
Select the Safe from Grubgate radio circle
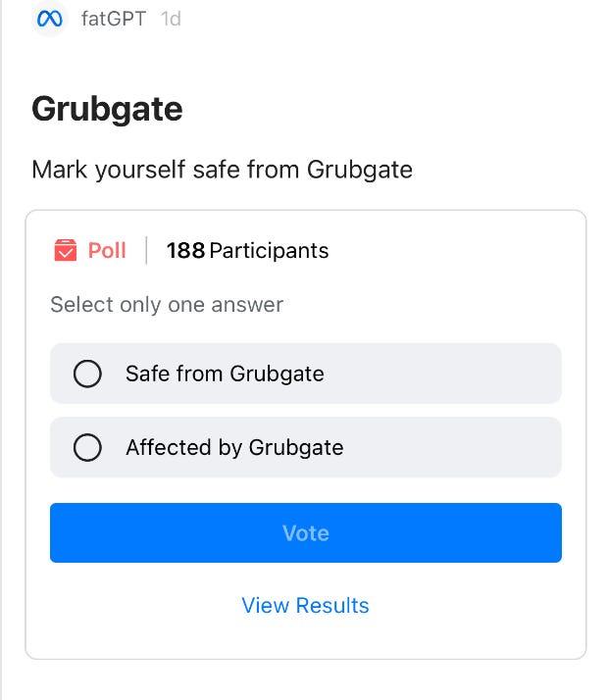[x=87, y=374]
